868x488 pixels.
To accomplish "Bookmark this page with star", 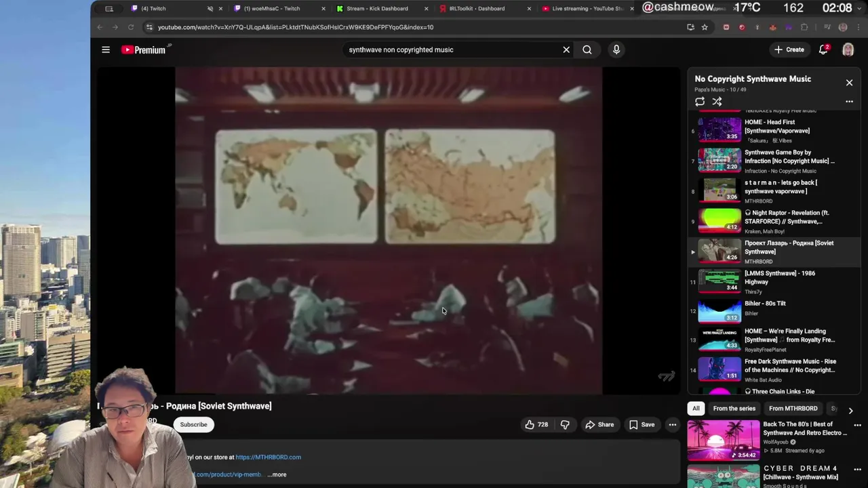I will (705, 27).
